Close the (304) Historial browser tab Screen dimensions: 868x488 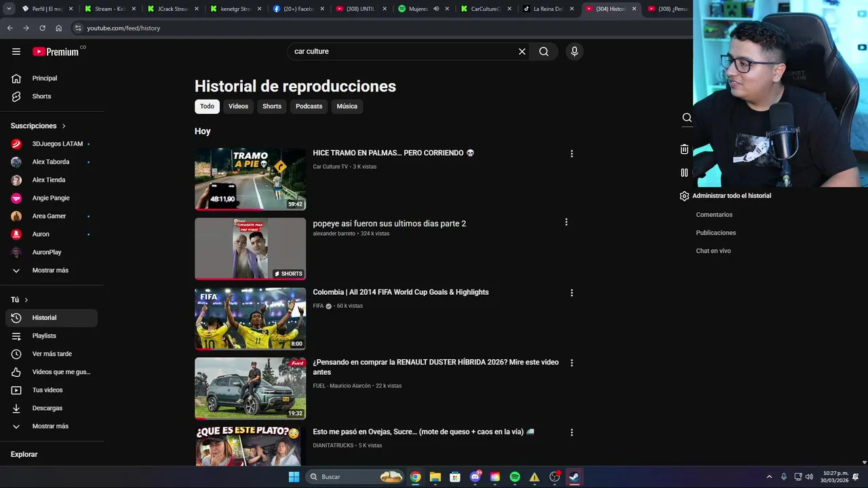pyautogui.click(x=635, y=9)
